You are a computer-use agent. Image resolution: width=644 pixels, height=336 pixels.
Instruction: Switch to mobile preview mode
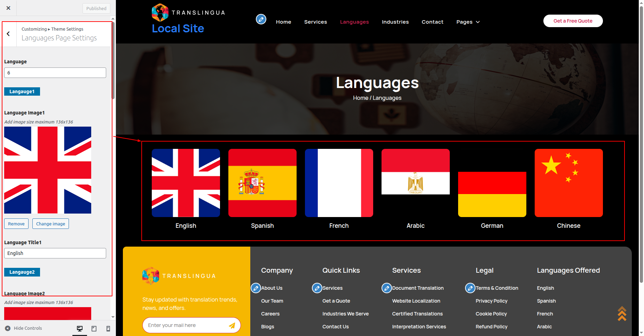(x=108, y=328)
